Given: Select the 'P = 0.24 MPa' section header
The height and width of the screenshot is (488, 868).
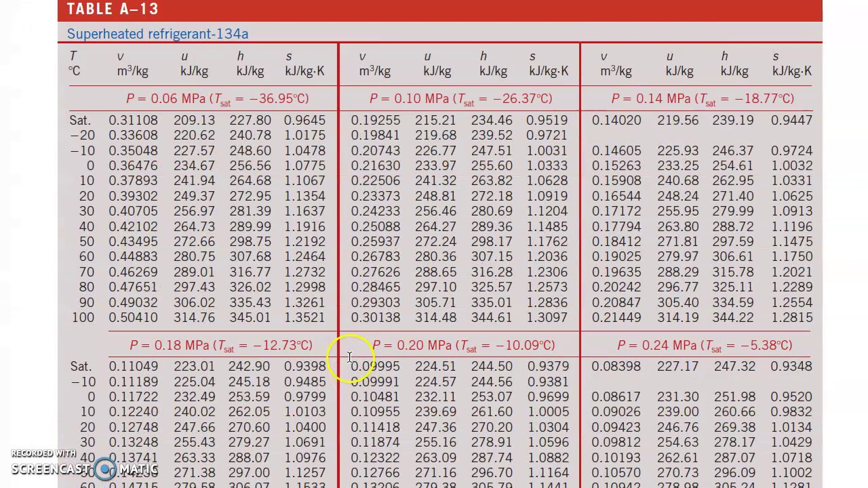Looking at the screenshot, I should point(705,346).
